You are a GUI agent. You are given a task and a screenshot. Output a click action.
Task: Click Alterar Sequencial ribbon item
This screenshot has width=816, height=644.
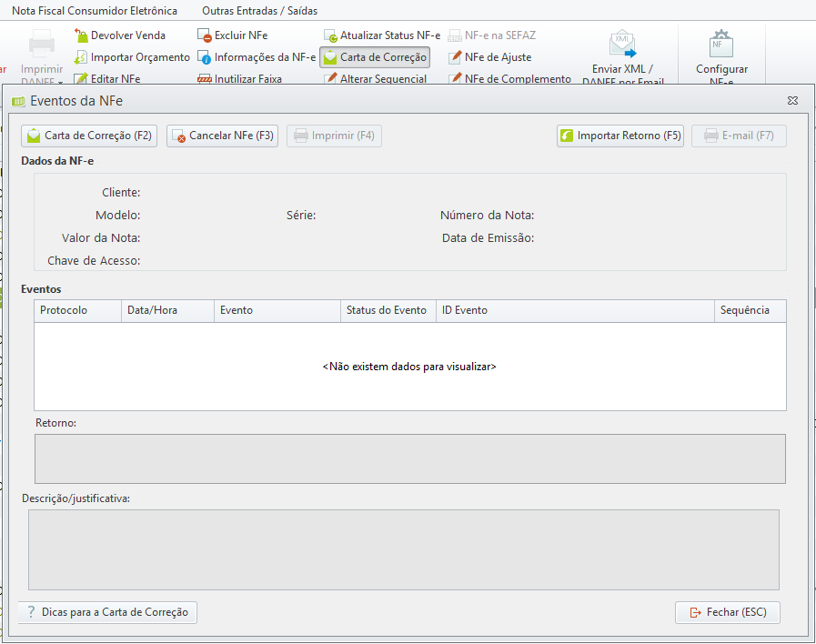pos(375,79)
